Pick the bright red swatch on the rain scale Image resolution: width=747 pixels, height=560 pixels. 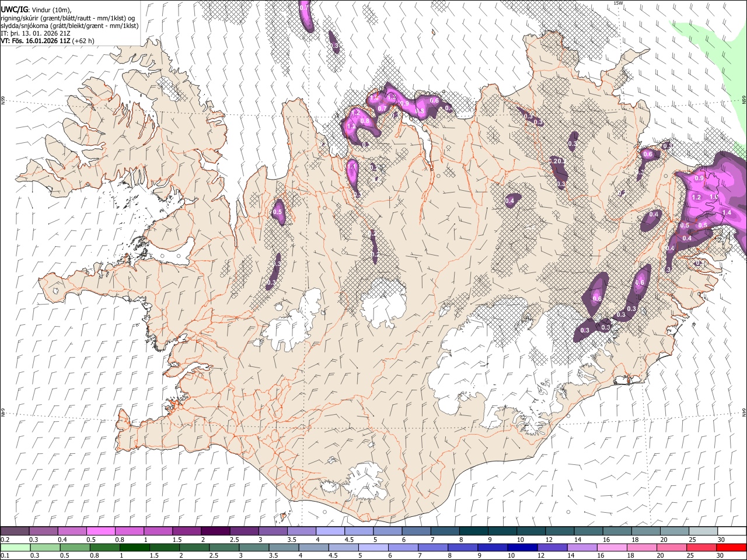coord(732,547)
